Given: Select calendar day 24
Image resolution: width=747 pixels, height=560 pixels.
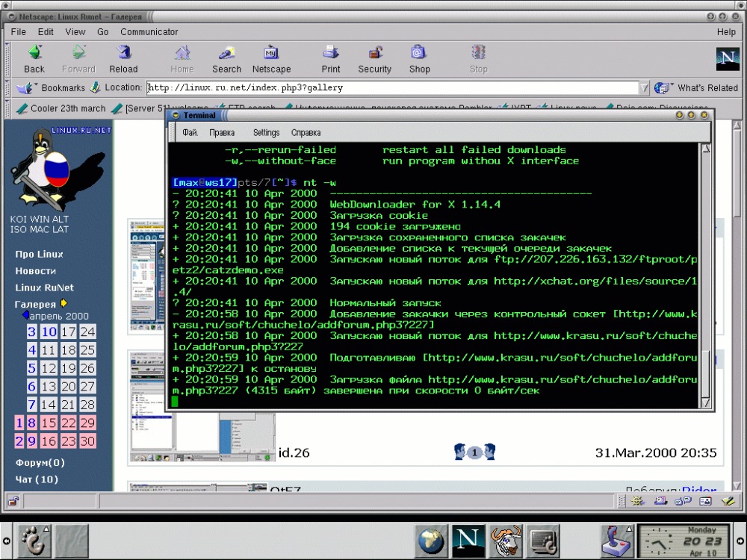Looking at the screenshot, I should click(x=87, y=332).
